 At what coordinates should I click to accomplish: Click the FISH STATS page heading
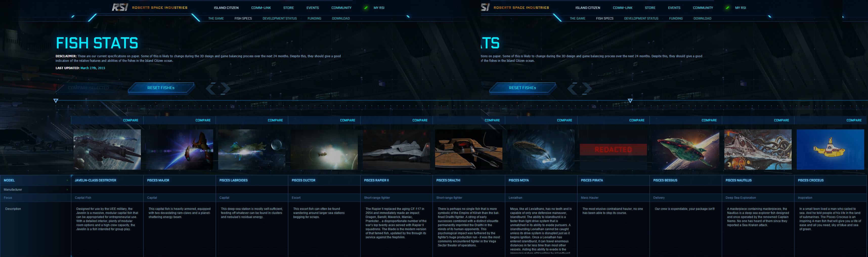pos(97,43)
